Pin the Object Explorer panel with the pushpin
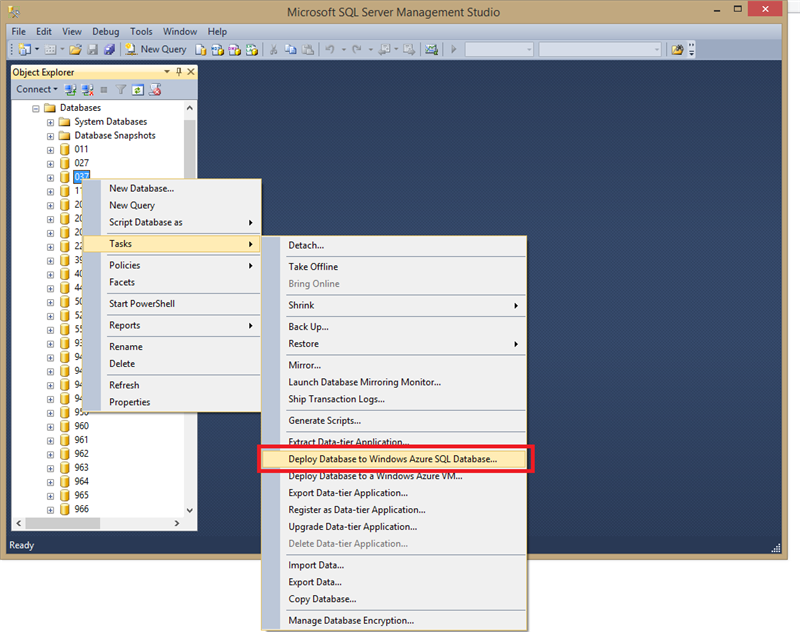800x632 pixels. [179, 72]
